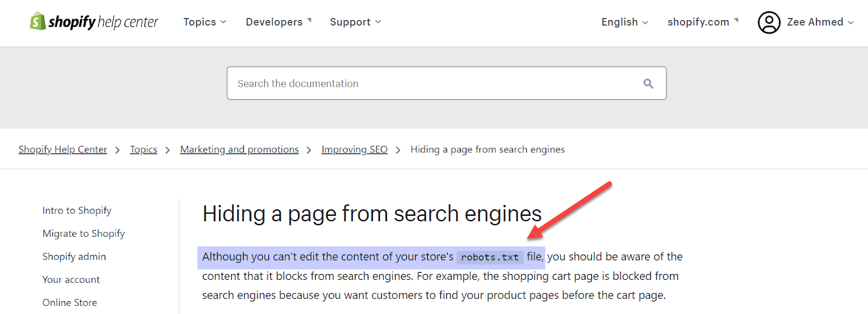This screenshot has height=314, width=868.
Task: Select Intro to Shopify in sidebar
Action: click(77, 210)
